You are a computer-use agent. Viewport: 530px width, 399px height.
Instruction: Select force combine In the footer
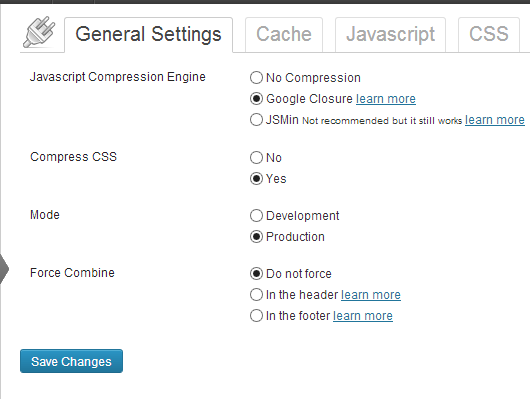click(256, 316)
